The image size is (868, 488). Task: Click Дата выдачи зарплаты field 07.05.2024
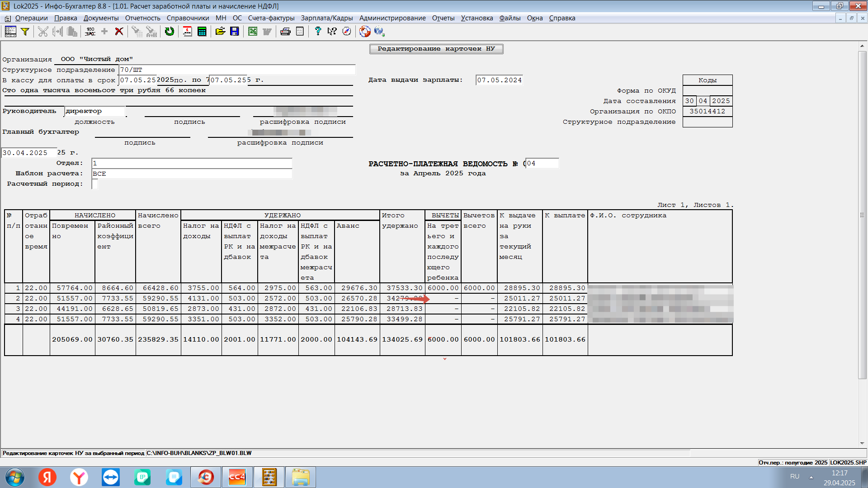pyautogui.click(x=499, y=80)
